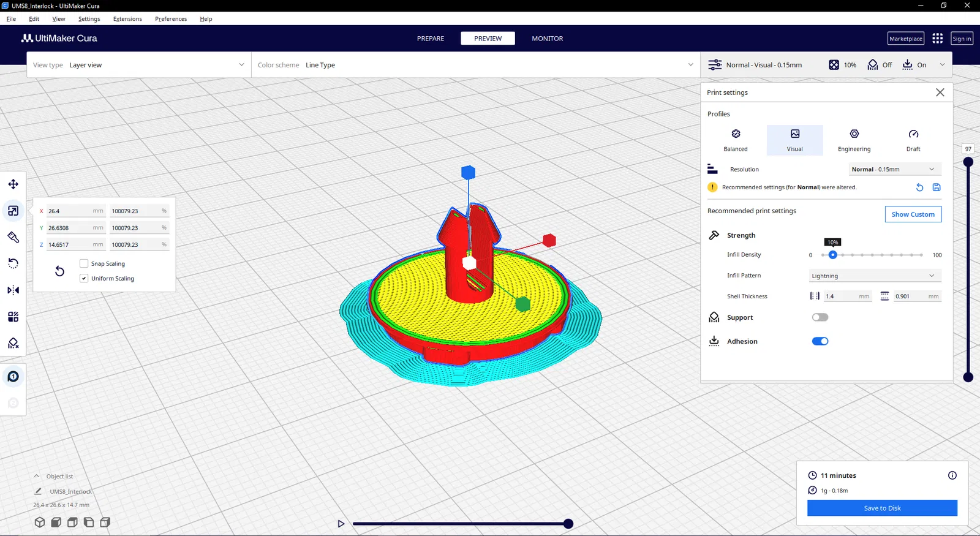Open the View type dropdown
Image resolution: width=980 pixels, height=536 pixels.
139,65
